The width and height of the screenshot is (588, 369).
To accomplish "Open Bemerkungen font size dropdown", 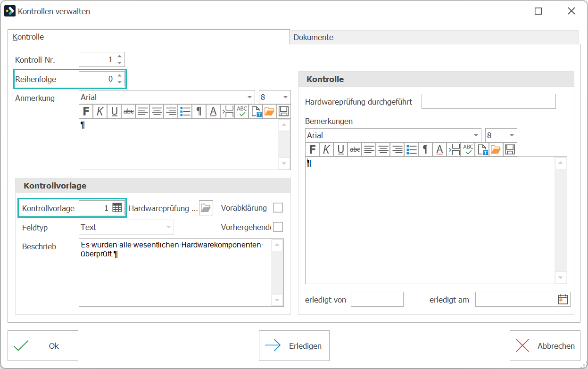I will point(501,135).
